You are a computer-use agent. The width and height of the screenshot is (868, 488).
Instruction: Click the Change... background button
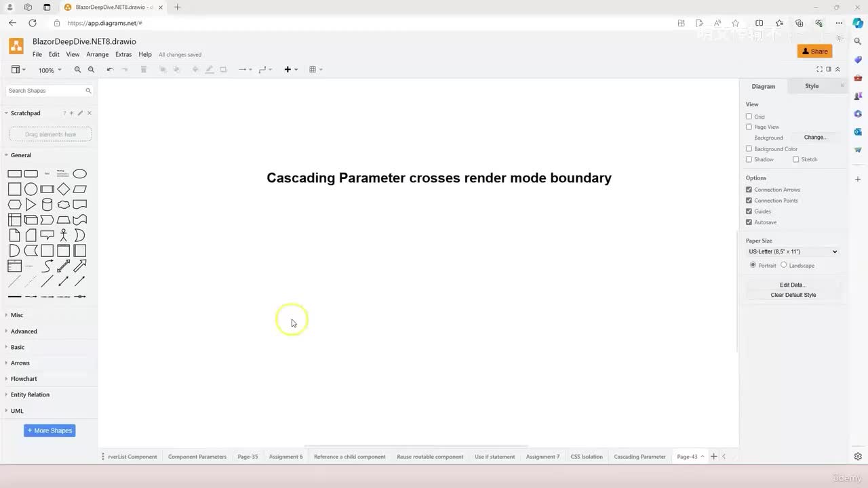[x=815, y=138]
